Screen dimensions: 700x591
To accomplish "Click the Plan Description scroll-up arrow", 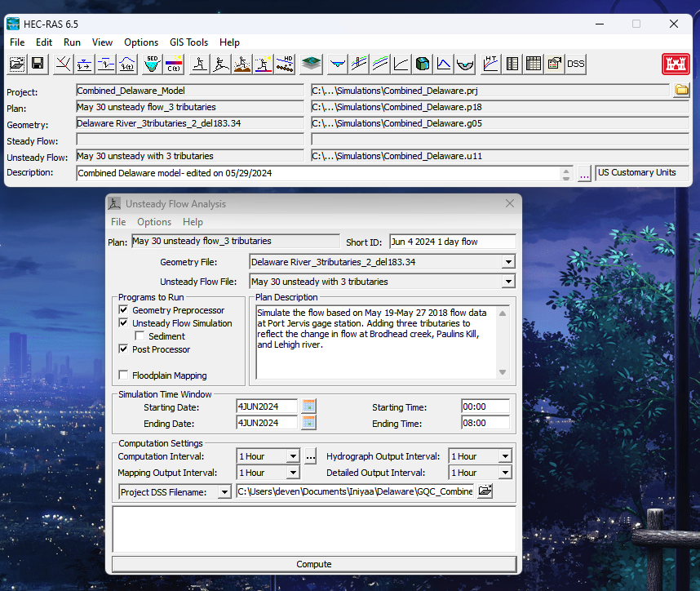I will pos(503,313).
